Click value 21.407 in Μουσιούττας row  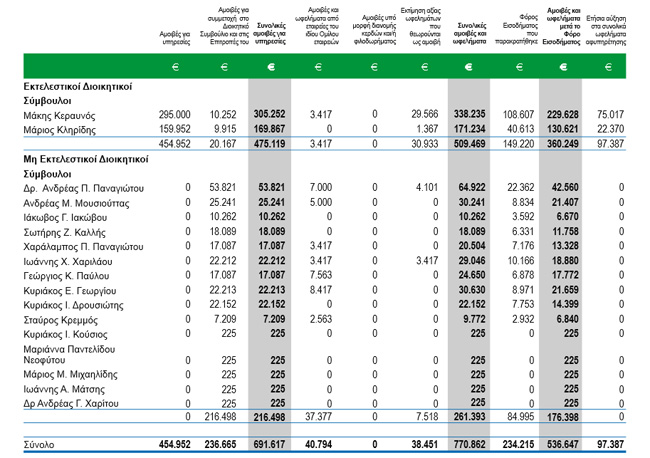[565, 202]
